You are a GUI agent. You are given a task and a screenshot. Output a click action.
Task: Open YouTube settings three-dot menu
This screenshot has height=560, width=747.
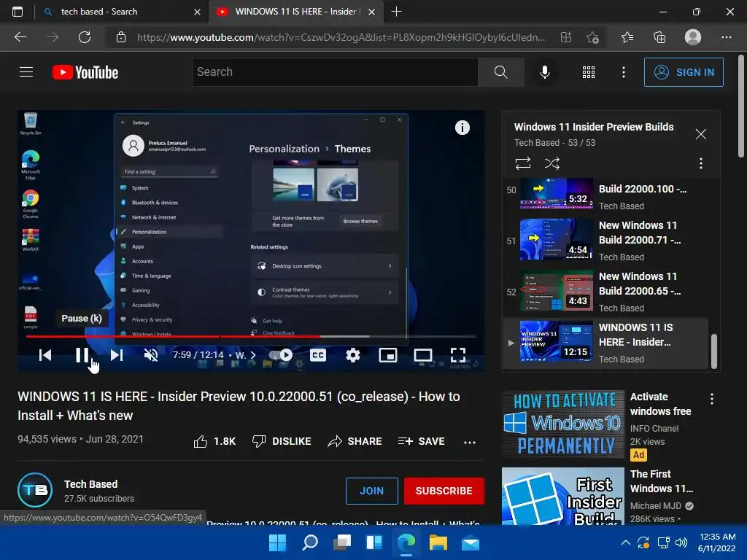(x=623, y=72)
